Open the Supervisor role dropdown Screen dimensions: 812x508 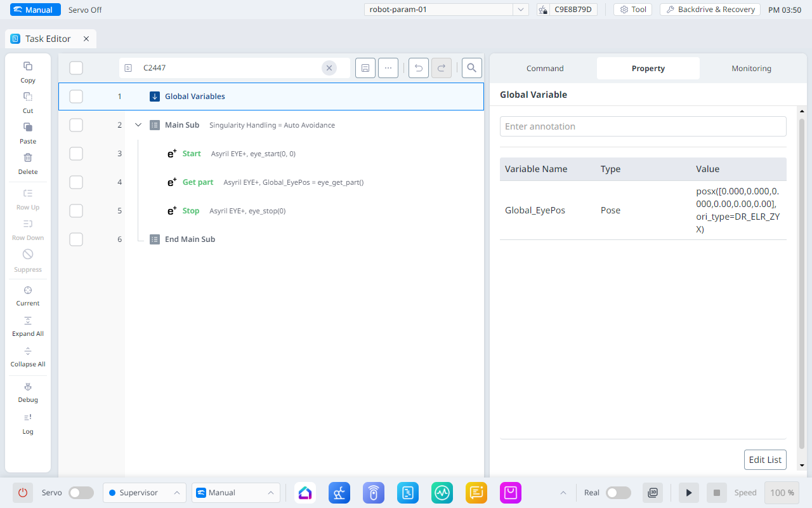pyautogui.click(x=145, y=493)
